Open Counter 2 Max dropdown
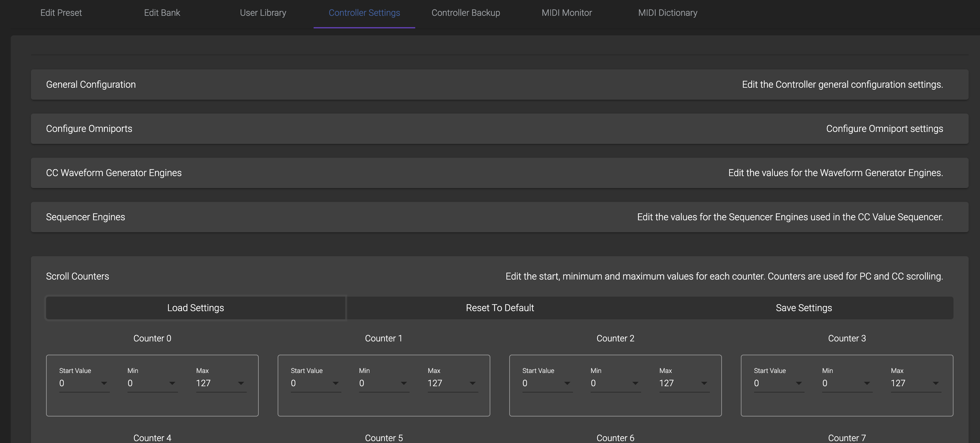Image resolution: width=980 pixels, height=443 pixels. (x=684, y=384)
